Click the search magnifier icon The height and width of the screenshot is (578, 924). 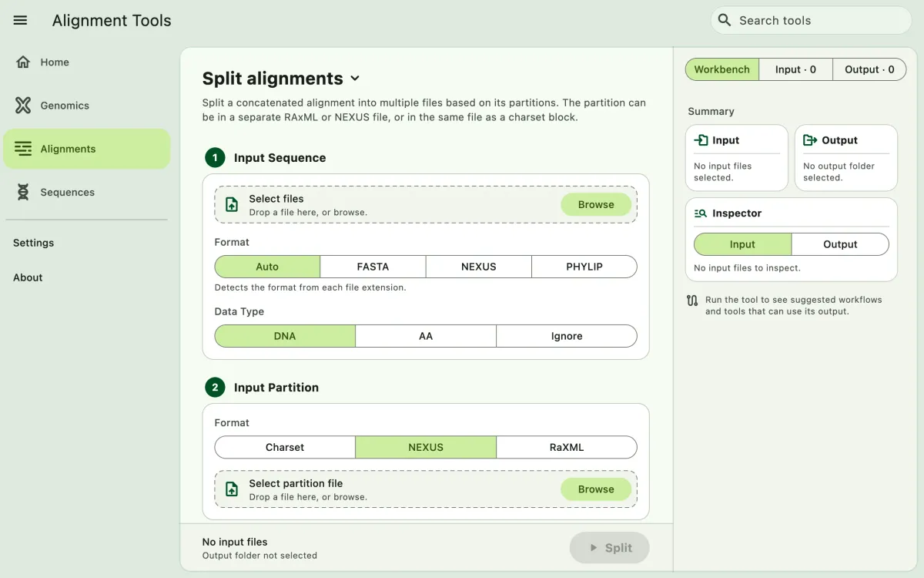724,20
